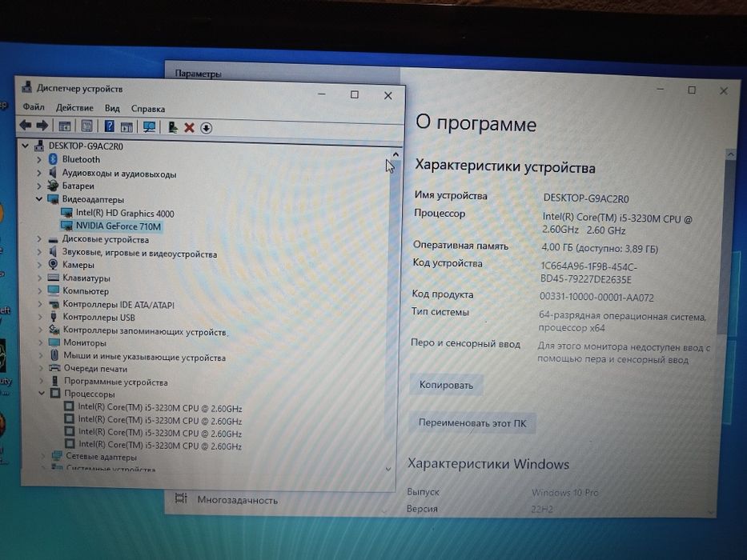Click the Bluetooth category icon
747x560 pixels.
(x=53, y=159)
